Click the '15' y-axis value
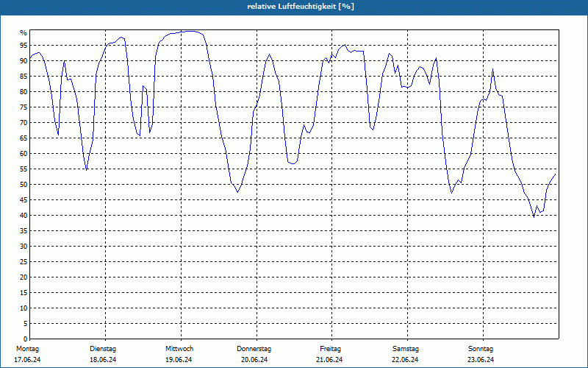Viewport: 588px width, 368px height. tap(24, 292)
